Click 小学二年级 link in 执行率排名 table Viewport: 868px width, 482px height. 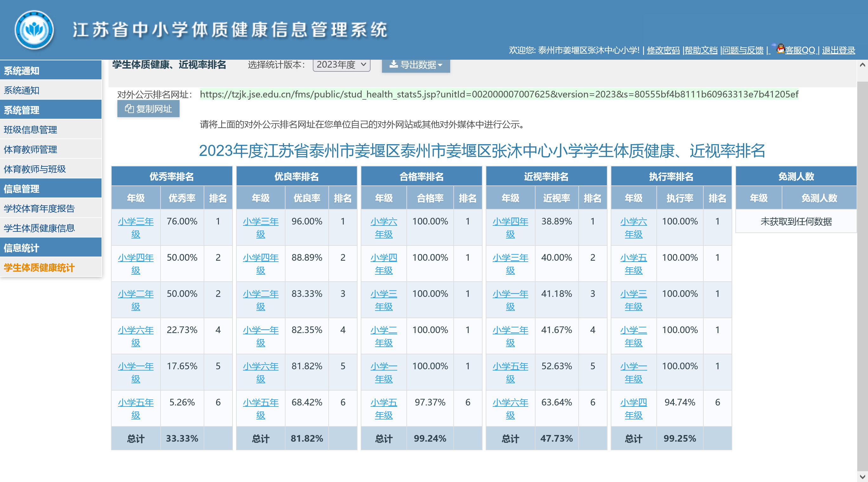pyautogui.click(x=634, y=336)
